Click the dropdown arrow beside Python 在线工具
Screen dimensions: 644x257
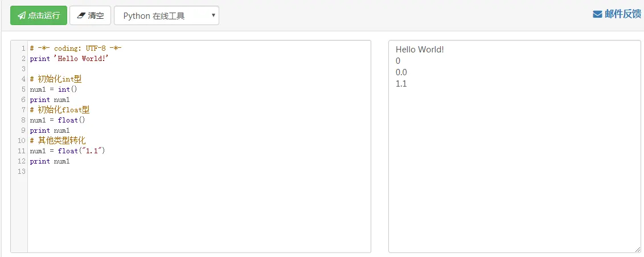coord(213,15)
